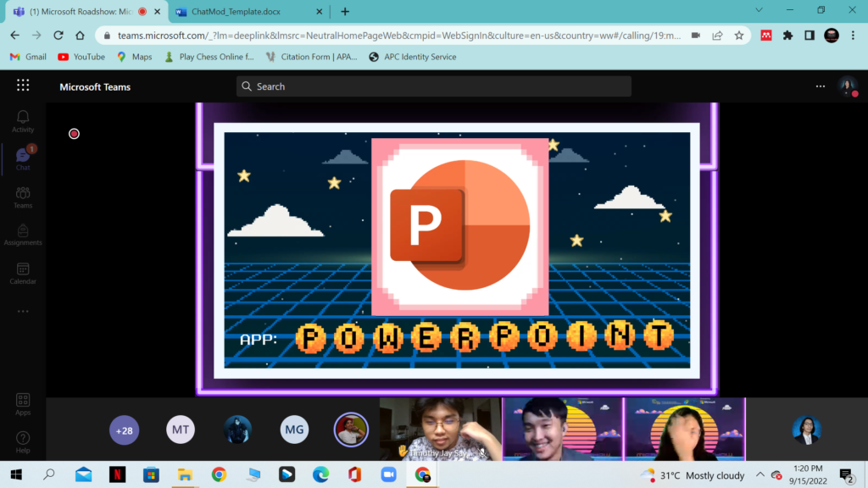The height and width of the screenshot is (488, 868).
Task: Open Zoom from the taskbar
Action: 388,474
